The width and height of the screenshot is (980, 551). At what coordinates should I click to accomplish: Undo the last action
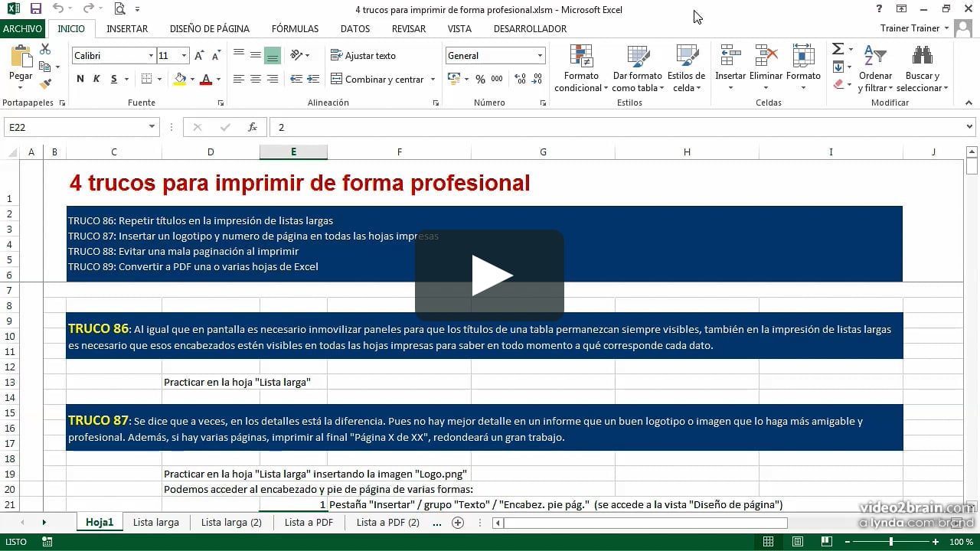click(59, 9)
